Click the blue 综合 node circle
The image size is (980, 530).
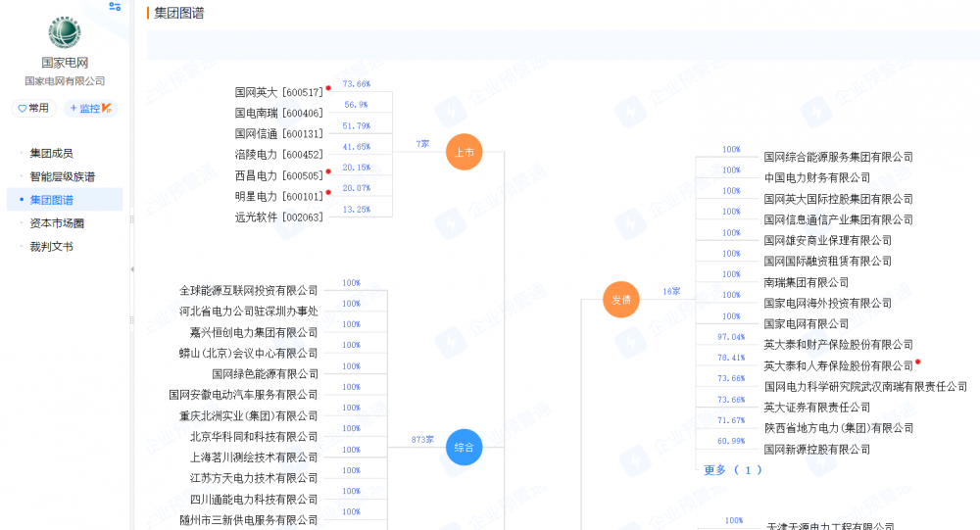[x=464, y=448]
